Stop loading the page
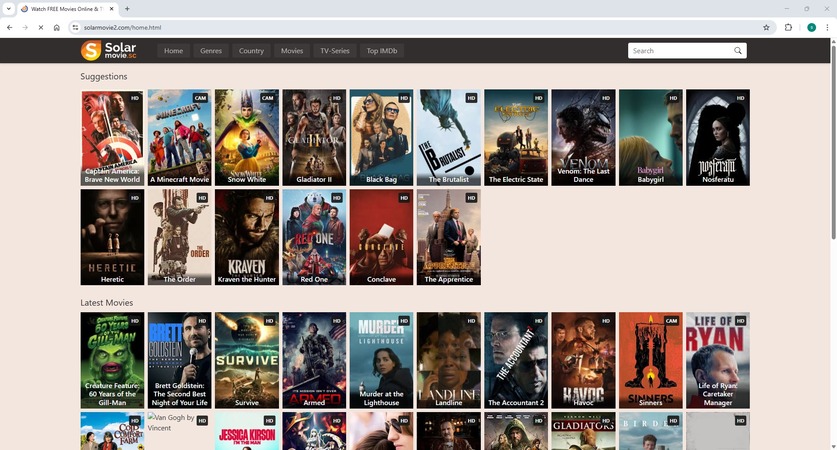837x450 pixels. point(41,27)
